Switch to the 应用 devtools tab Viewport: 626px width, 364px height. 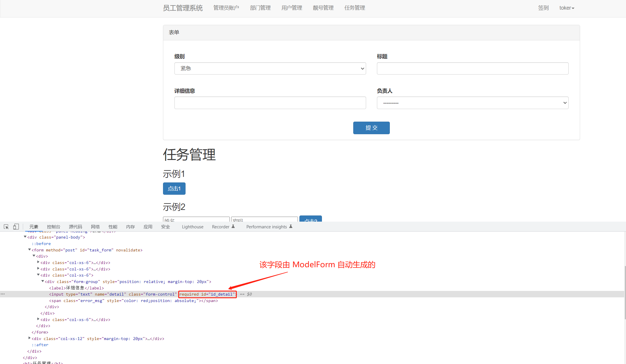[148, 227]
